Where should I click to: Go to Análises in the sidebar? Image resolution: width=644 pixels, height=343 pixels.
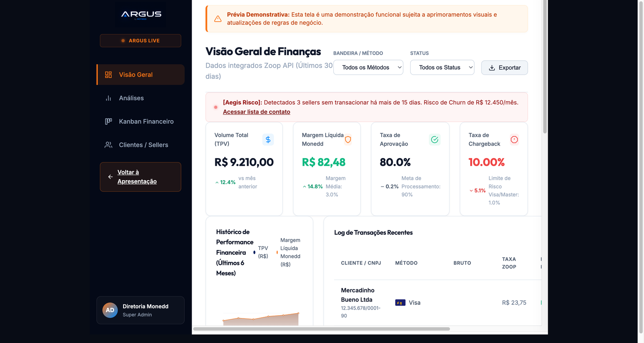[140, 98]
